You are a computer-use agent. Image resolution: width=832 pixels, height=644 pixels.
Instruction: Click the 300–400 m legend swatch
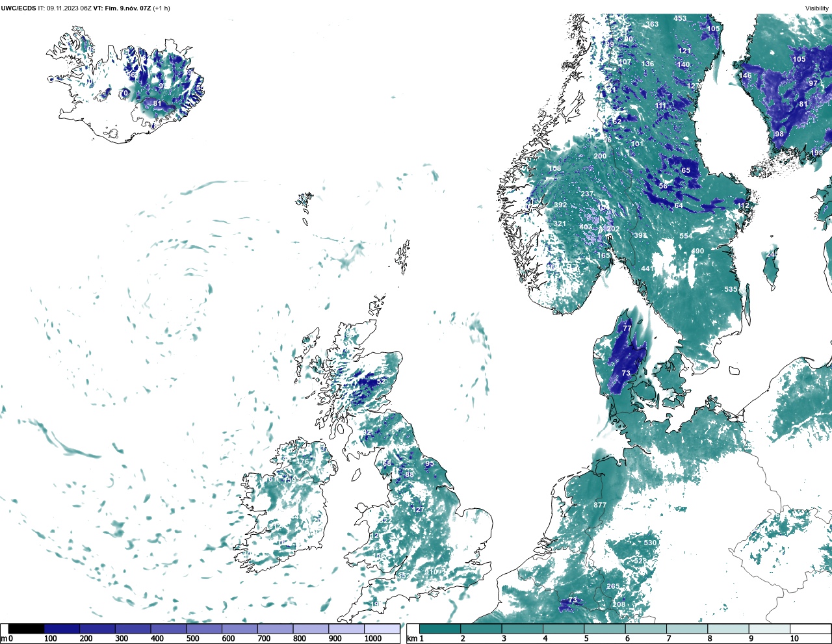pyautogui.click(x=133, y=629)
